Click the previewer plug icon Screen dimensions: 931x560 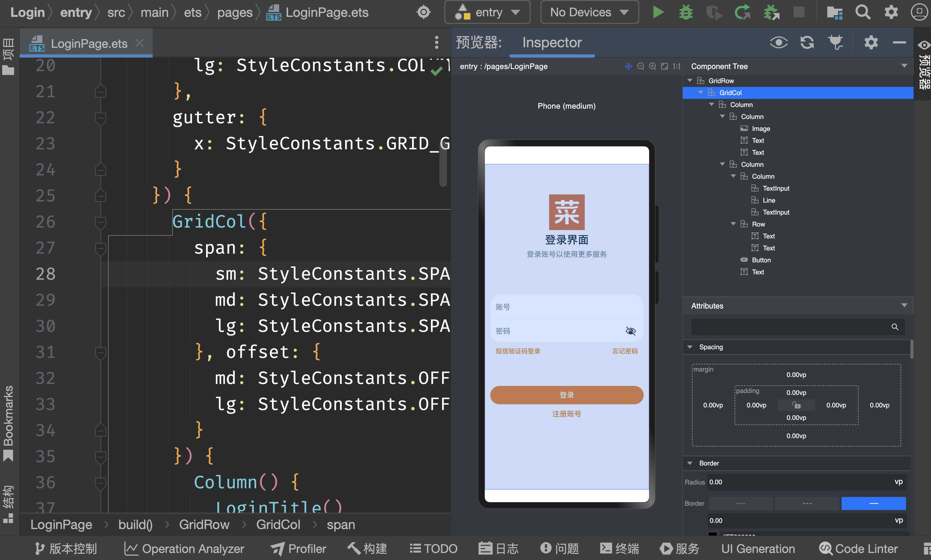coord(835,42)
